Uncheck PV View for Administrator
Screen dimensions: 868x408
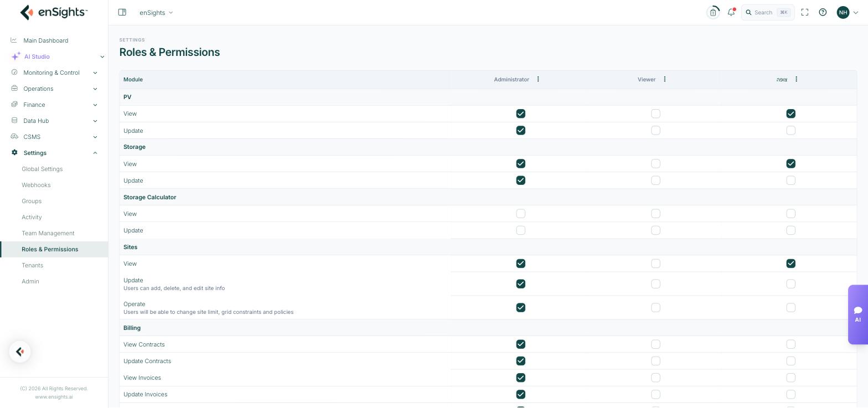520,113
